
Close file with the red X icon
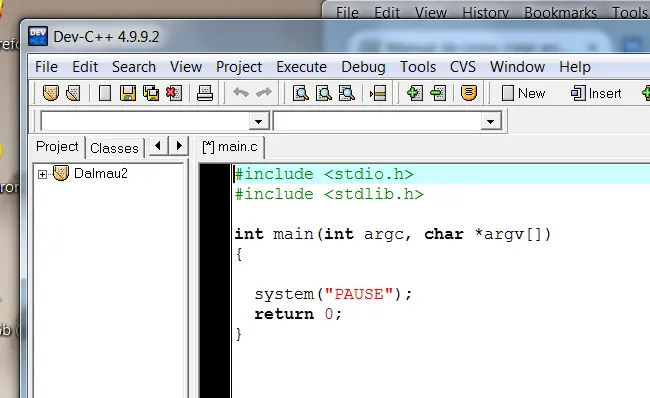coord(174,93)
